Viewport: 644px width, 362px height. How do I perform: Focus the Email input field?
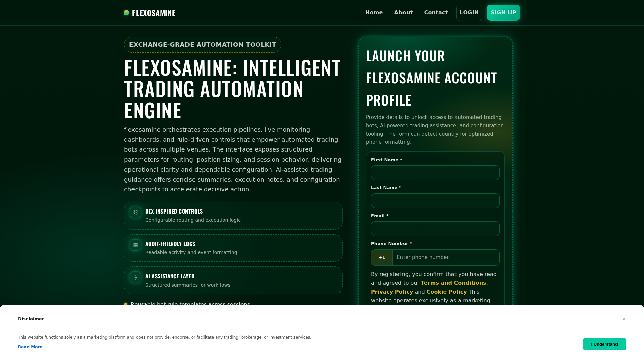pyautogui.click(x=435, y=229)
